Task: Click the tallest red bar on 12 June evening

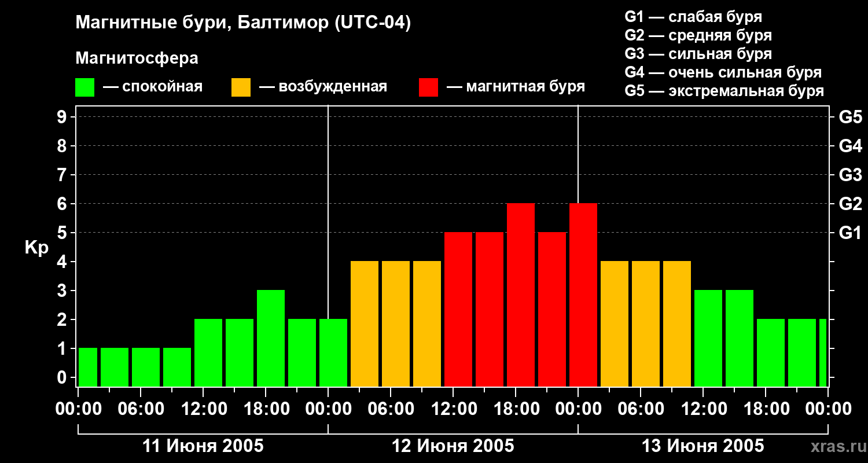Action: [x=521, y=295]
